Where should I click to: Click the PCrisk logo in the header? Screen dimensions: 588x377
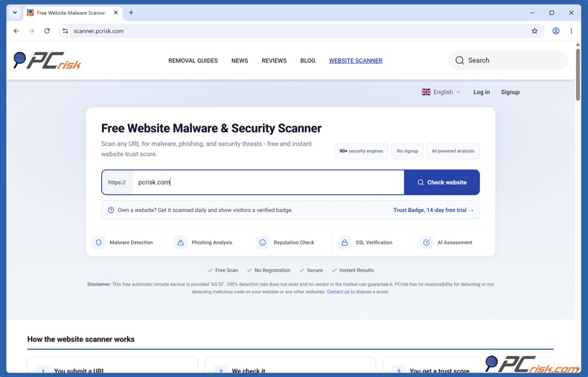(x=47, y=61)
